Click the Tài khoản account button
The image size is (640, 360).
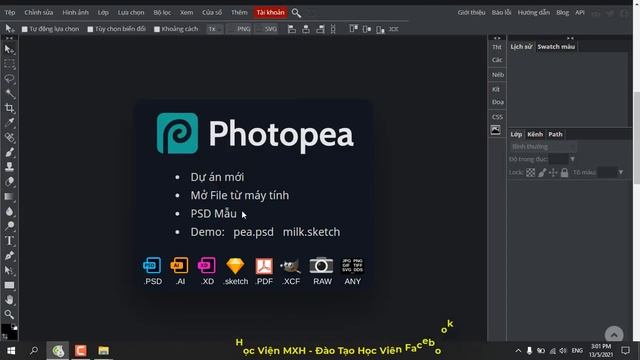(270, 13)
